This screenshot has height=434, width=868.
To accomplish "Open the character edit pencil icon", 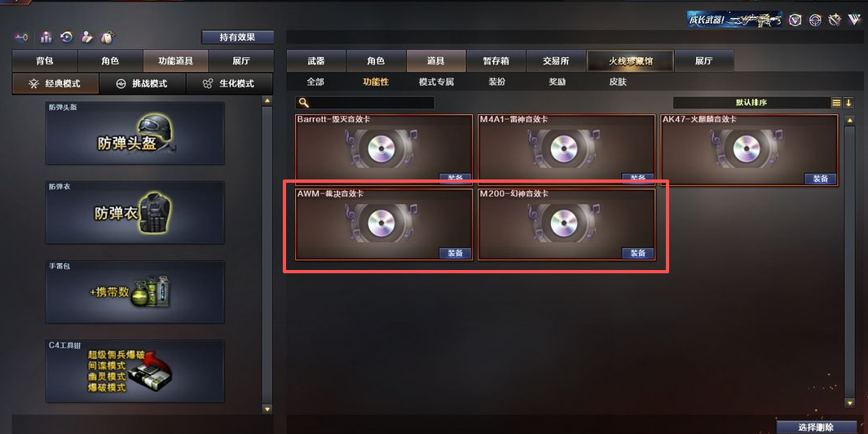I will coord(86,38).
